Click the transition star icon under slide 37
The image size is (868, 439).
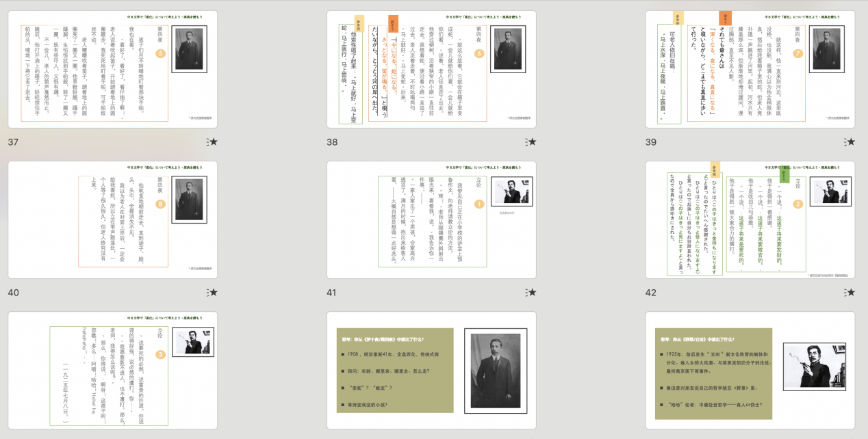coord(212,142)
